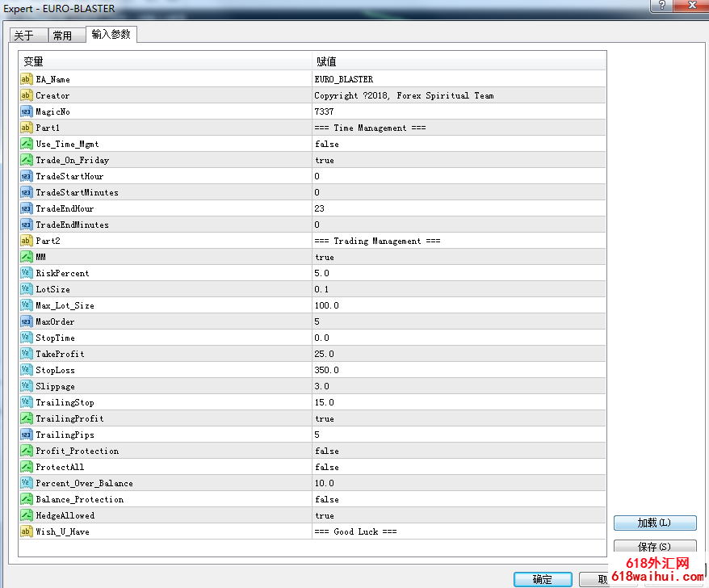Image resolution: width=709 pixels, height=588 pixels.
Task: Click the integer icon beside MagicNo
Action: pos(26,111)
